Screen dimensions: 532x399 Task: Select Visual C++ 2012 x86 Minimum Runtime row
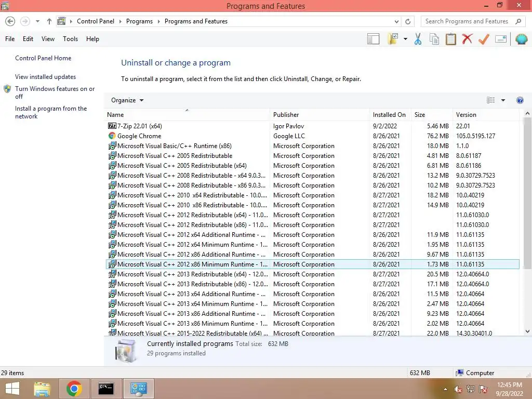[312, 264]
